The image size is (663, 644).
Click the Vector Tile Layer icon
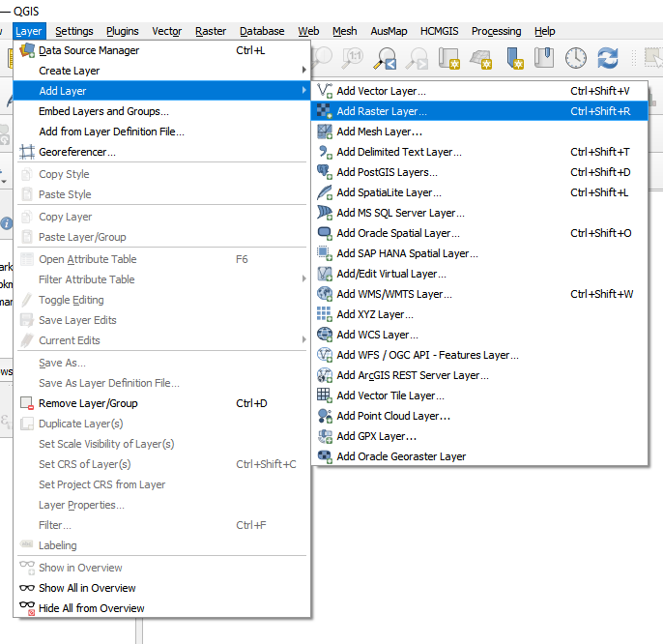click(325, 395)
